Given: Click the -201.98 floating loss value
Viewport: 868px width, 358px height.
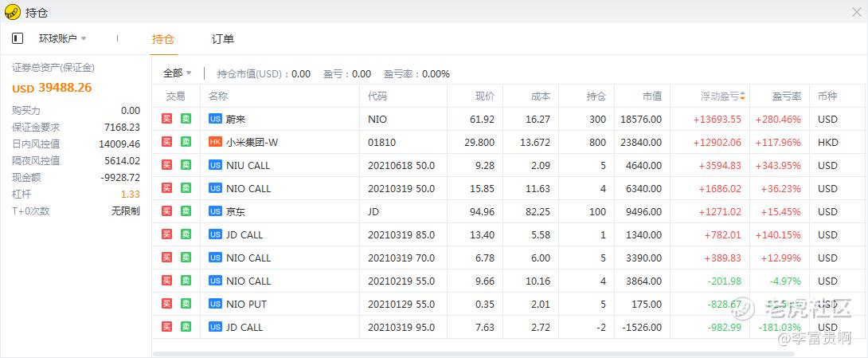Looking at the screenshot, I should (x=724, y=281).
